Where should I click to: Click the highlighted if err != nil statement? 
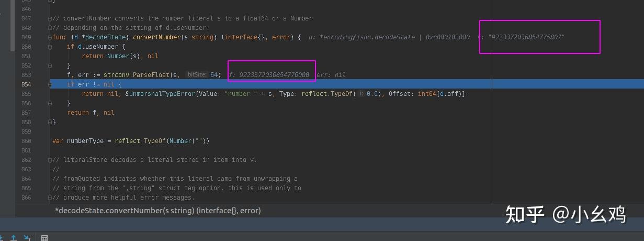(94, 84)
